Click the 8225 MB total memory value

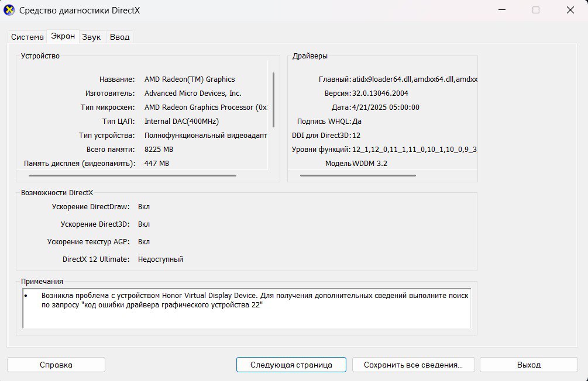tap(159, 150)
